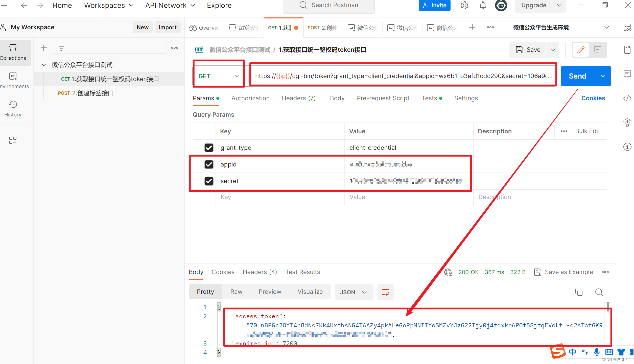Screen dimensions: 634x364
Task: Open the user avatar icon
Action: (x=501, y=5)
